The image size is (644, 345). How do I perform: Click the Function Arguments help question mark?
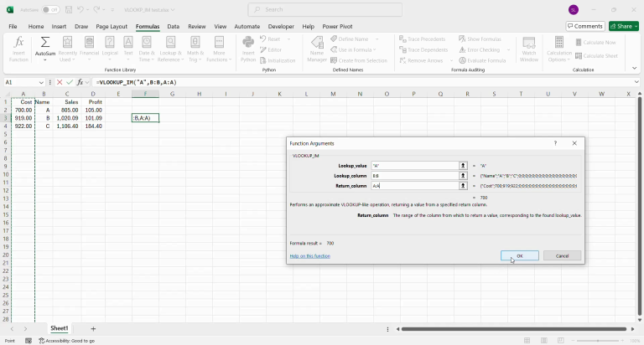click(x=555, y=143)
